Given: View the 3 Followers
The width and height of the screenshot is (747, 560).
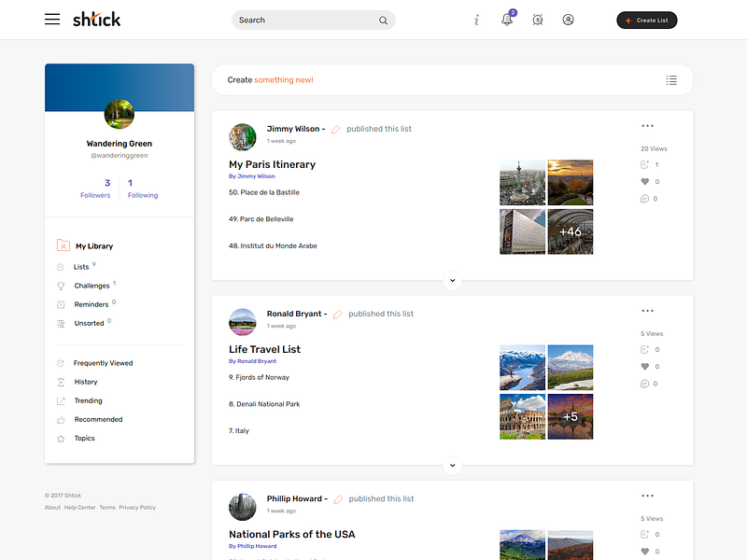Looking at the screenshot, I should [x=95, y=189].
